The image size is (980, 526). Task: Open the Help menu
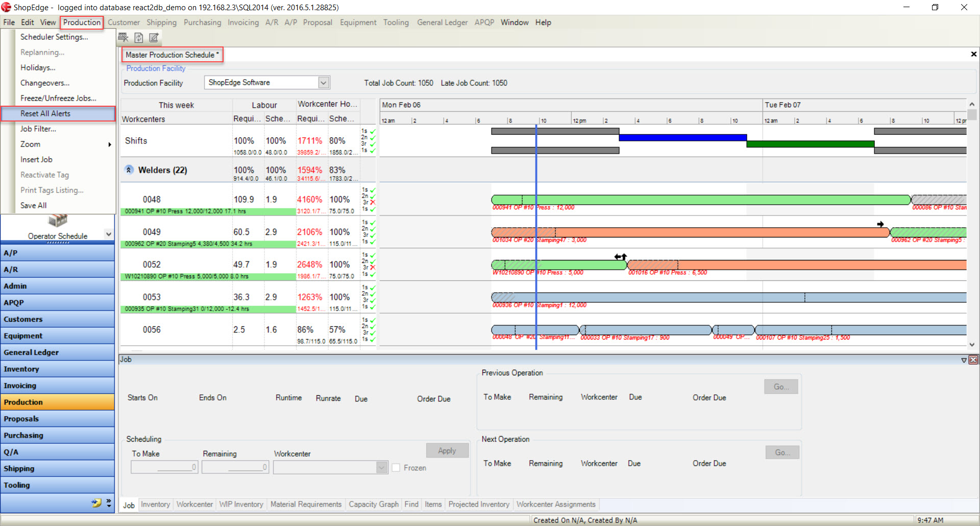543,22
